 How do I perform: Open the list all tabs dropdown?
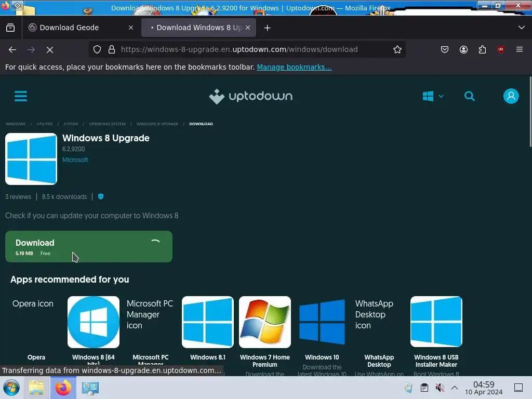(522, 28)
